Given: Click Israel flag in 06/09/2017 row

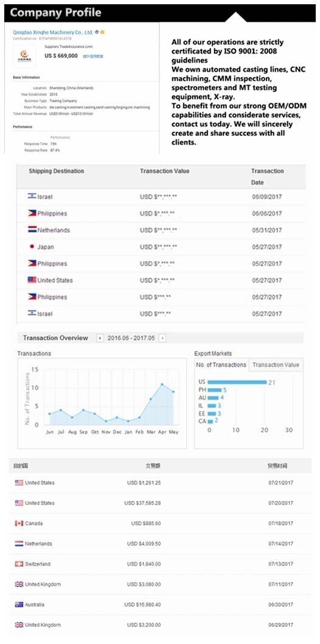Looking at the screenshot, I should (x=32, y=196).
